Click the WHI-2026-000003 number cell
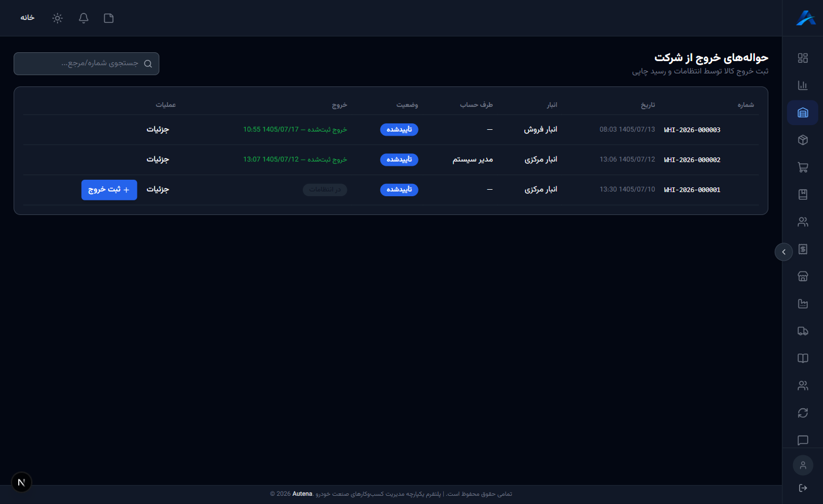The width and height of the screenshot is (823, 504). (x=692, y=130)
